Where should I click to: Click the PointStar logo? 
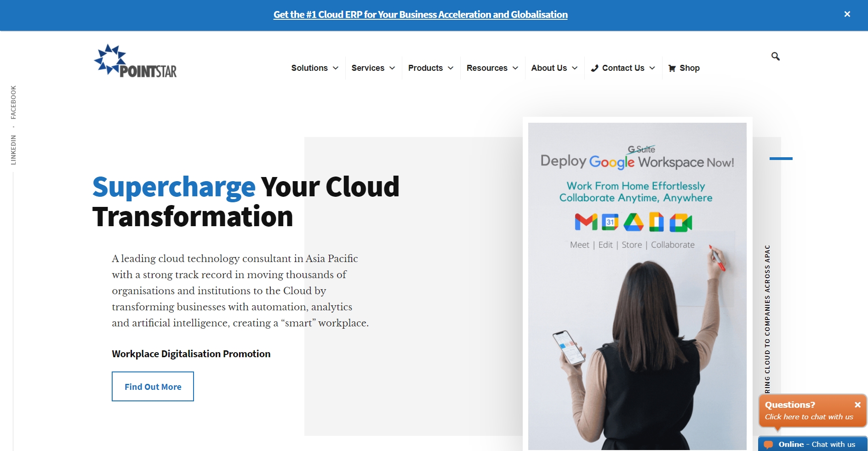[x=135, y=61]
